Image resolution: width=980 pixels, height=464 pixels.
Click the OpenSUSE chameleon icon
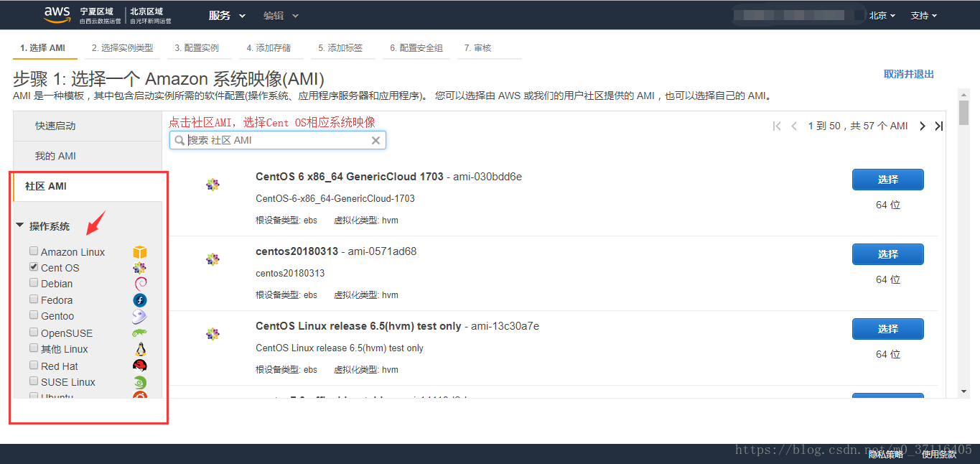140,333
